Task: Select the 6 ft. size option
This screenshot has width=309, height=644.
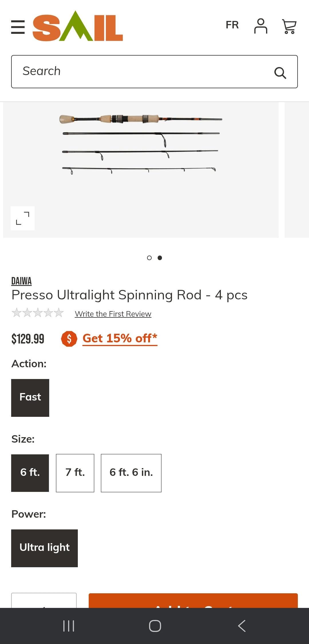Action: (x=30, y=473)
